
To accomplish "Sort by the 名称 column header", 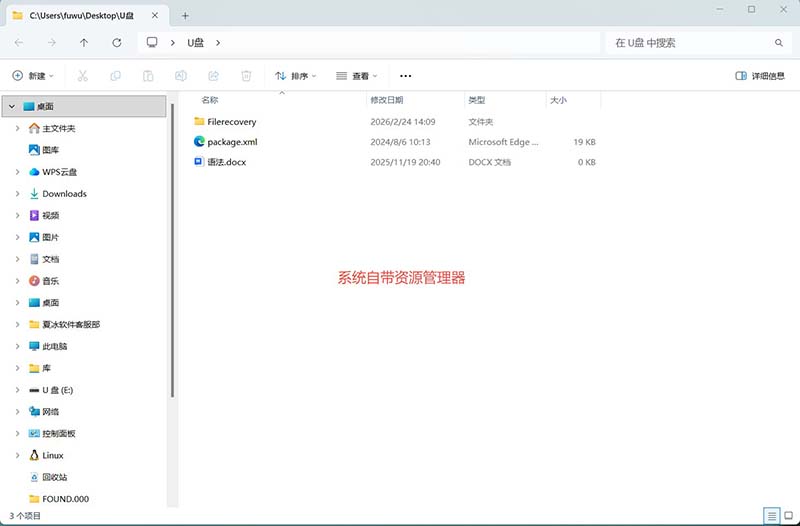I will click(x=210, y=100).
